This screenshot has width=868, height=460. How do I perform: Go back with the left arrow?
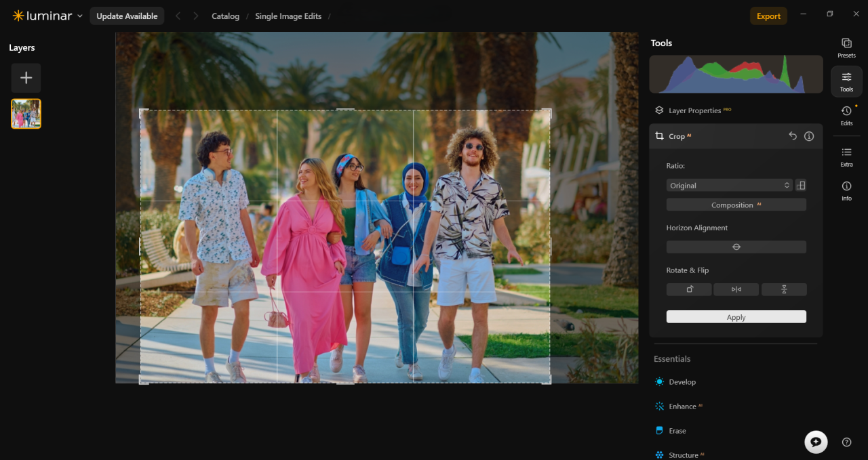[x=178, y=16]
